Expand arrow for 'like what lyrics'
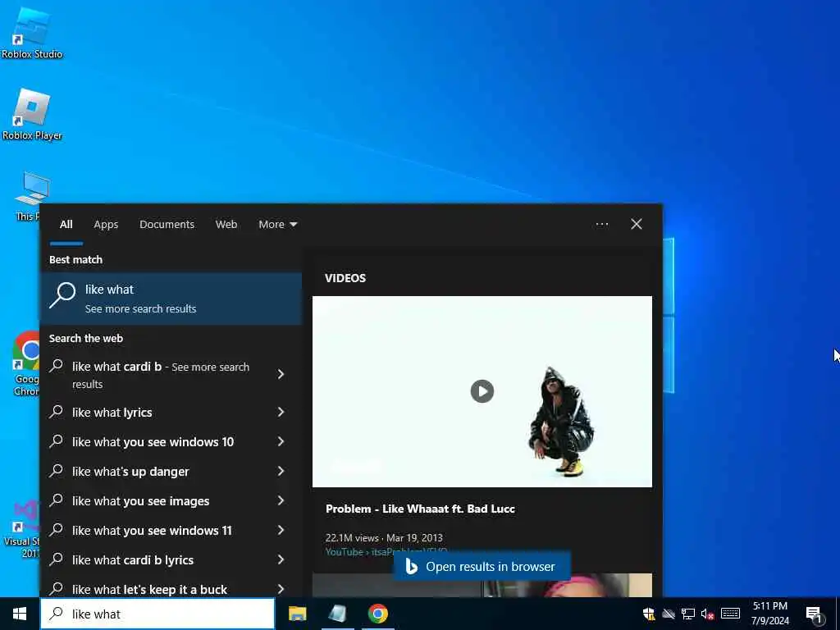Viewport: 840px width, 630px height. tap(281, 412)
